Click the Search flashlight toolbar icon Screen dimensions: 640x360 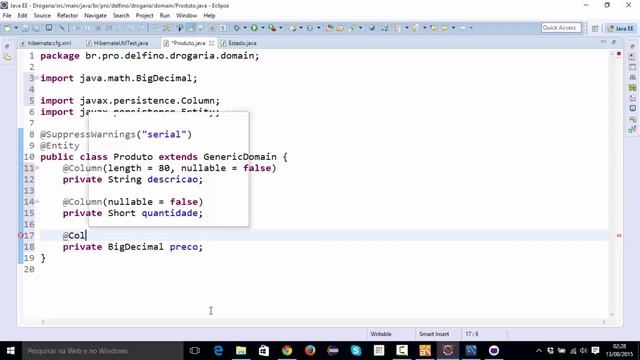click(x=351, y=28)
